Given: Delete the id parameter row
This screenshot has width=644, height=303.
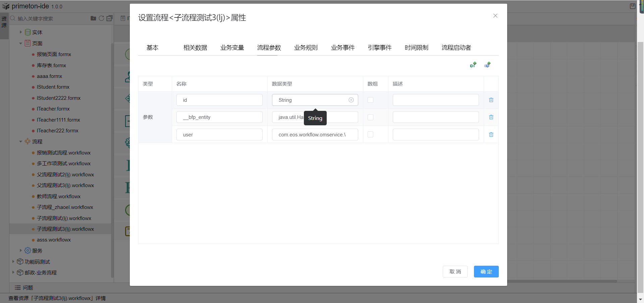Looking at the screenshot, I should [491, 100].
